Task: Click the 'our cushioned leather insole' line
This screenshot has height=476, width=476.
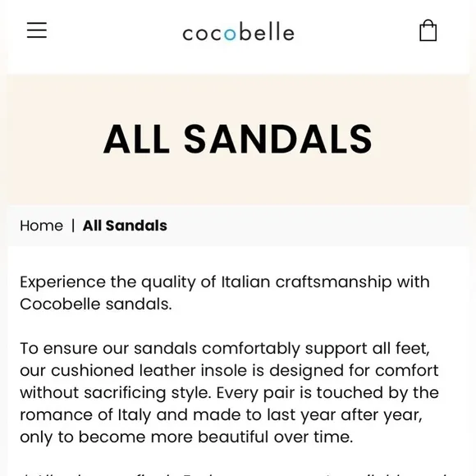Action: [229, 371]
